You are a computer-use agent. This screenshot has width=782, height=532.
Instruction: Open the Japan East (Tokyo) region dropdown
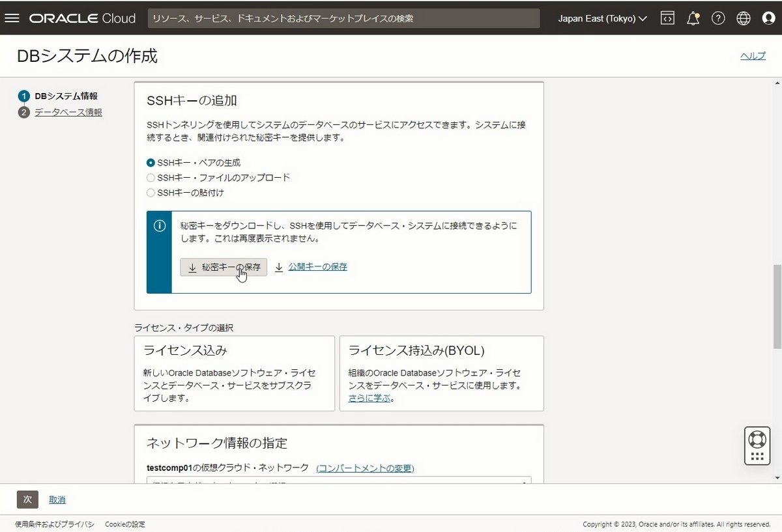click(601, 18)
